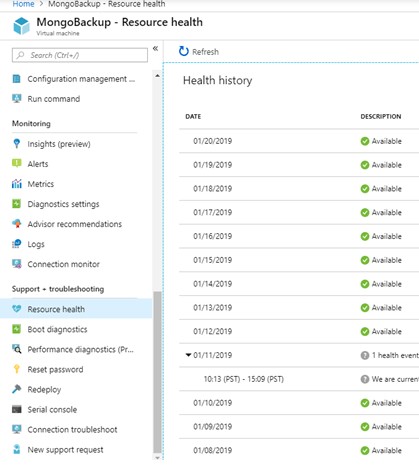Click the Configuration management icon
The width and height of the screenshot is (419, 476).
(16, 79)
